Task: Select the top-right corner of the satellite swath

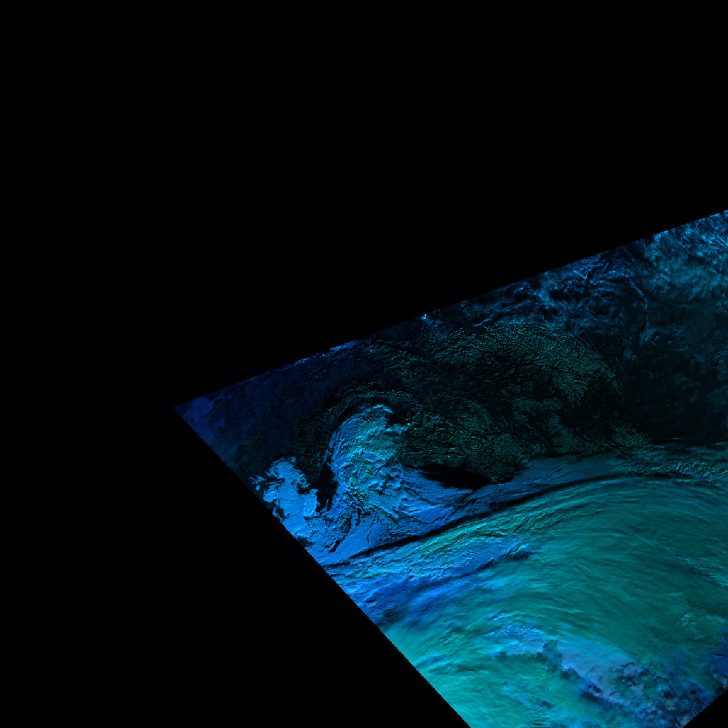Action: click(726, 213)
